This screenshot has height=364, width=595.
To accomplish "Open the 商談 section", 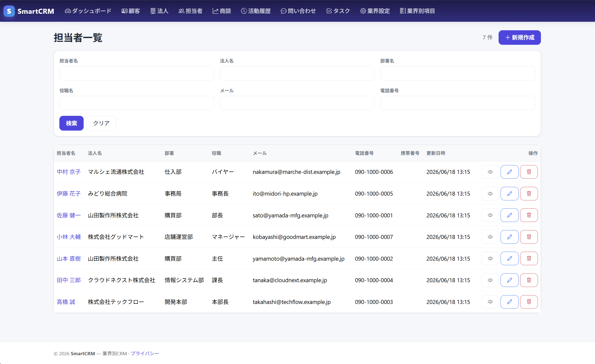I will click(x=222, y=11).
